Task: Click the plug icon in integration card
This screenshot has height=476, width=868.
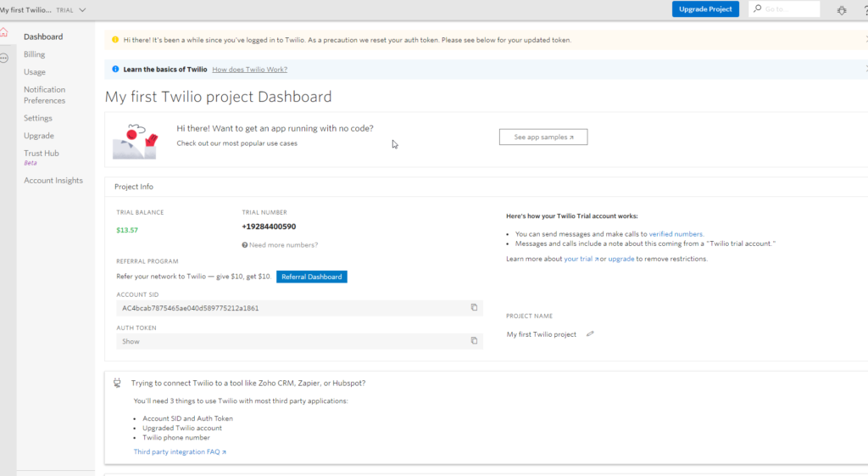Action: (117, 383)
